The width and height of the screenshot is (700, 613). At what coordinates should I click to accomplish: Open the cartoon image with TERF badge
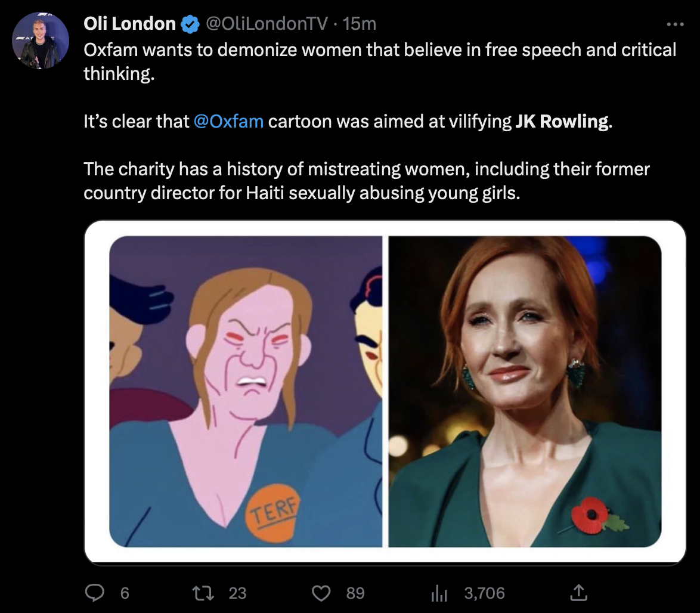pyautogui.click(x=246, y=392)
